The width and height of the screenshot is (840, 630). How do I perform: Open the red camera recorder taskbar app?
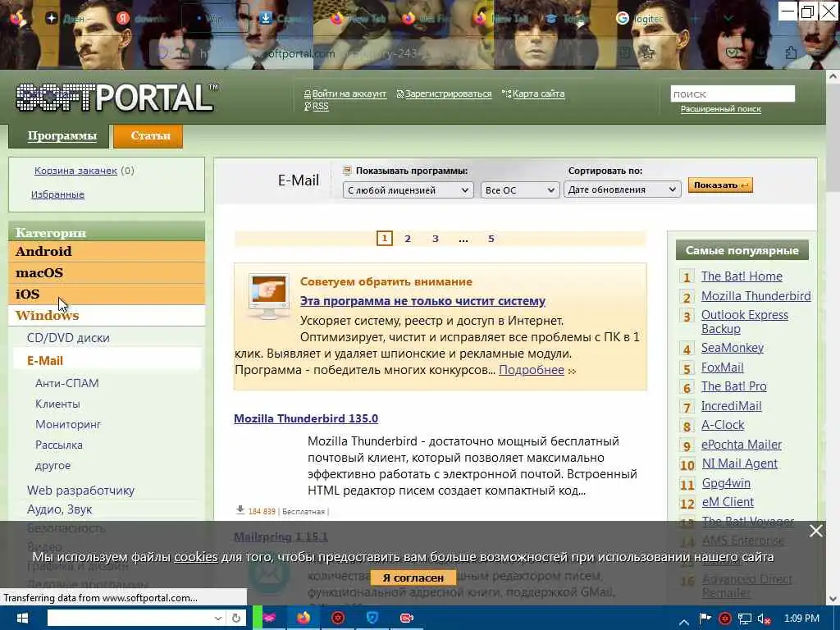point(407,619)
